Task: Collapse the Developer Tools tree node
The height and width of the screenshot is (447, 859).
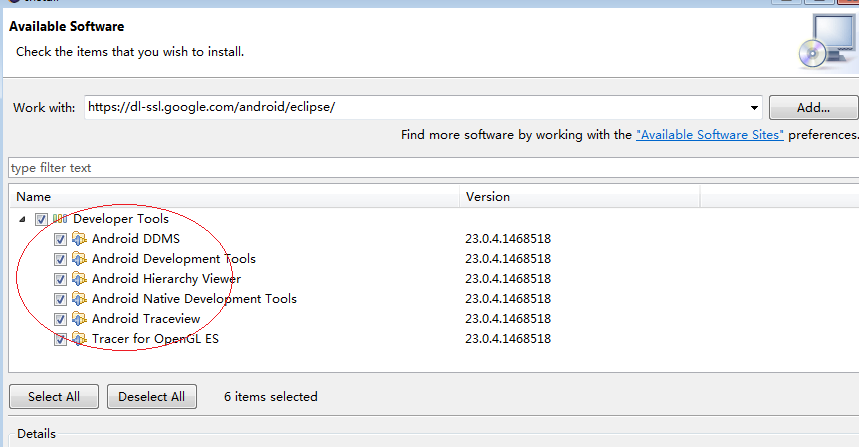Action: (x=23, y=219)
